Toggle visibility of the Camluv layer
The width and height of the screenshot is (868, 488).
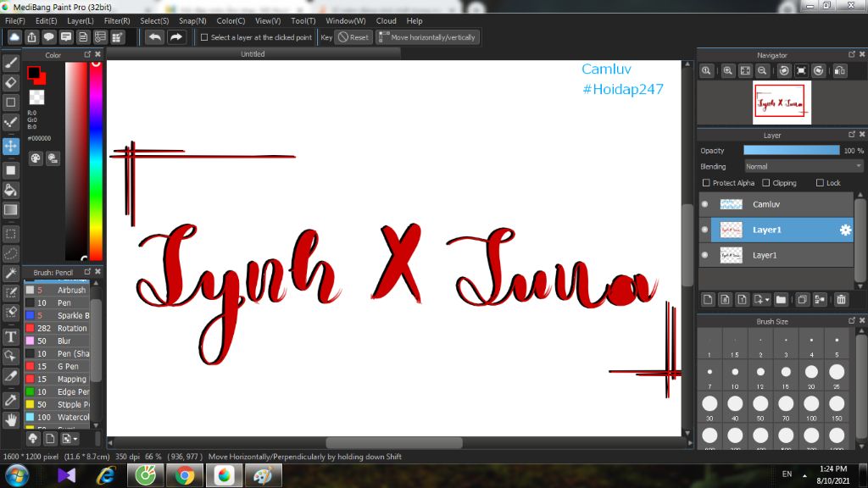[704, 204]
